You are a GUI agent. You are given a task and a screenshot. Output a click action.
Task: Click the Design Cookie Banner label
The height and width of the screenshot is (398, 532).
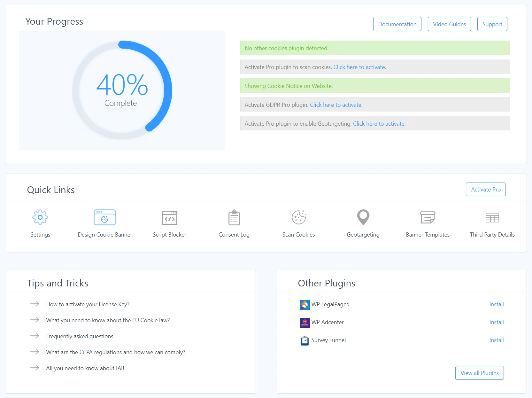tap(105, 235)
